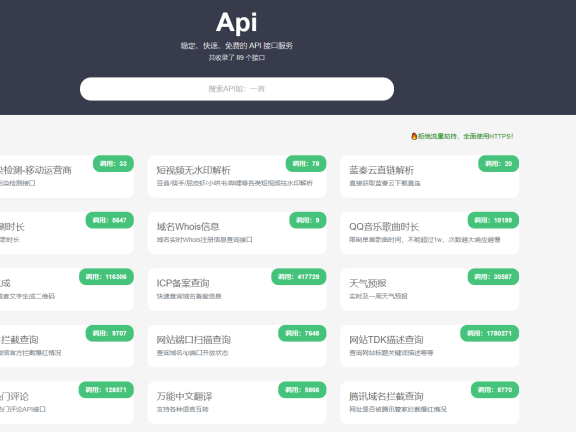Click the 调用: 128571 badge
576x432 pixels.
(106, 390)
